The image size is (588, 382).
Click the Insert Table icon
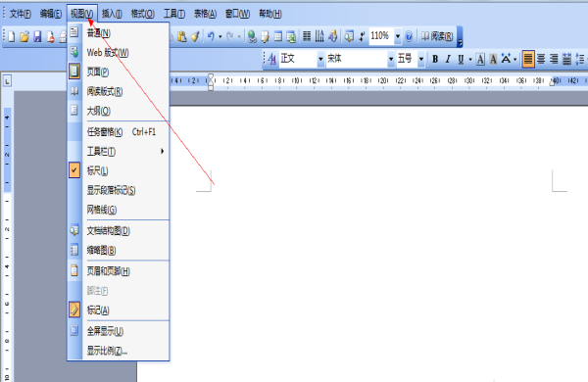point(278,36)
